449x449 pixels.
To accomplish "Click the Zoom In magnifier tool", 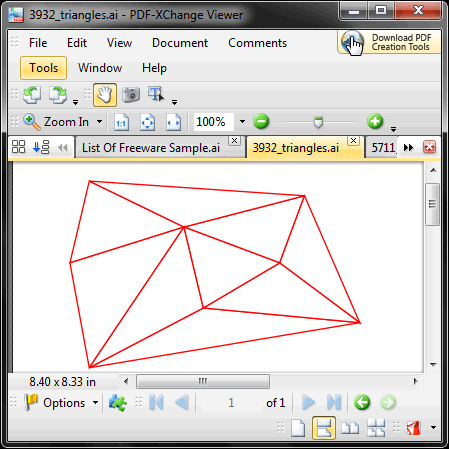I will pyautogui.click(x=32, y=122).
